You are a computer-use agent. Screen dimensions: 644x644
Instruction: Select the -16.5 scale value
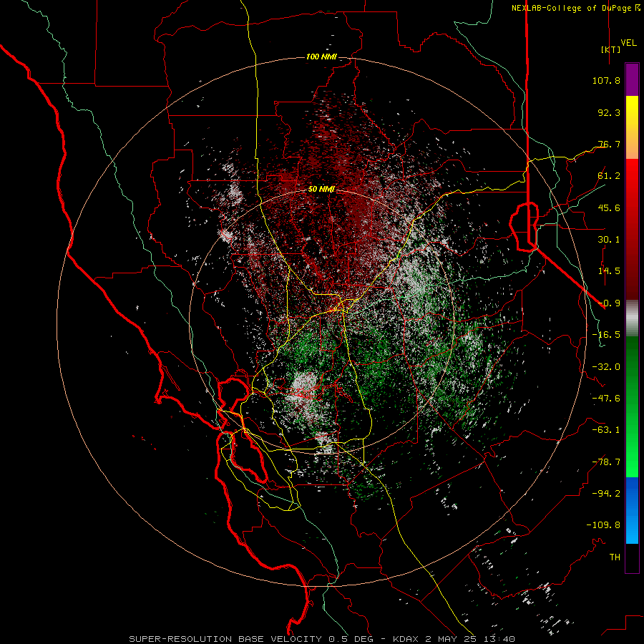coord(606,335)
